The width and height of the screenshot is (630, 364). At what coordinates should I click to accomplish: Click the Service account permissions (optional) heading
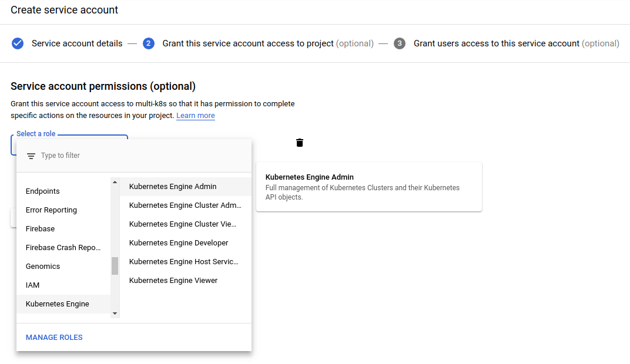103,86
